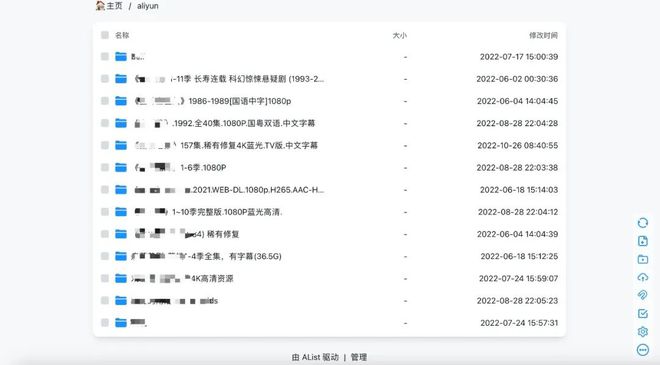Click the aliyun breadcrumb item
The image size is (660, 365).
[x=148, y=6]
